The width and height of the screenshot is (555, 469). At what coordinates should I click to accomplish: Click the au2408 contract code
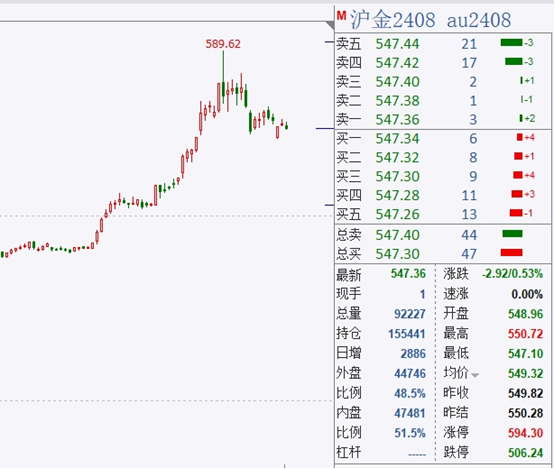[479, 20]
